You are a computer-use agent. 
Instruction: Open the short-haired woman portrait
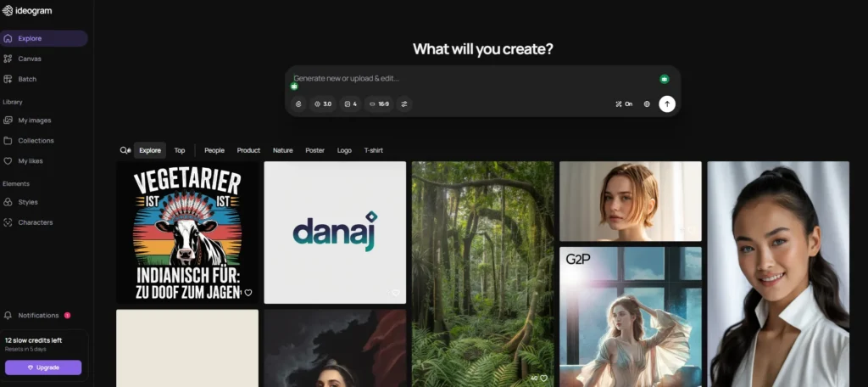[x=631, y=201]
